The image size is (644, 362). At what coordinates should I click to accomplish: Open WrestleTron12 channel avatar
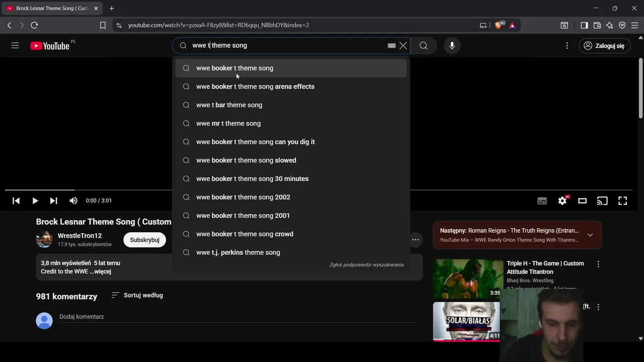coord(44,239)
